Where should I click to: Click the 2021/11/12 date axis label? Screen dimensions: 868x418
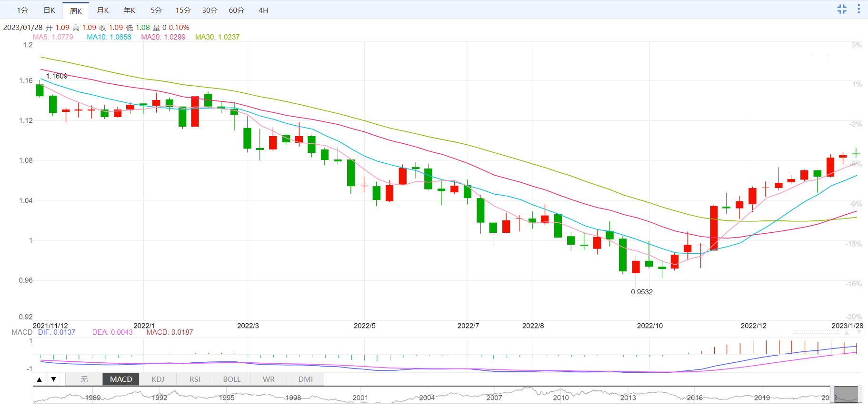pyautogui.click(x=50, y=326)
